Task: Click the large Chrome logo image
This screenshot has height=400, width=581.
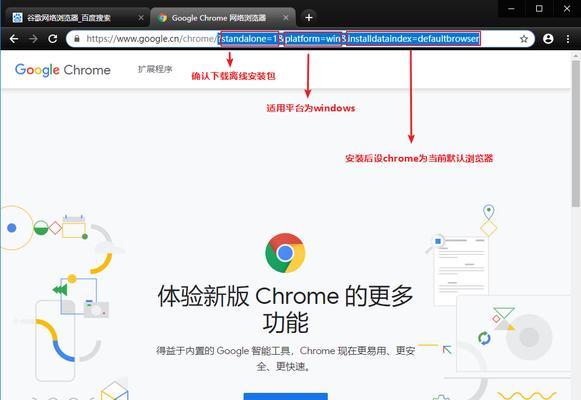Action: [285, 253]
